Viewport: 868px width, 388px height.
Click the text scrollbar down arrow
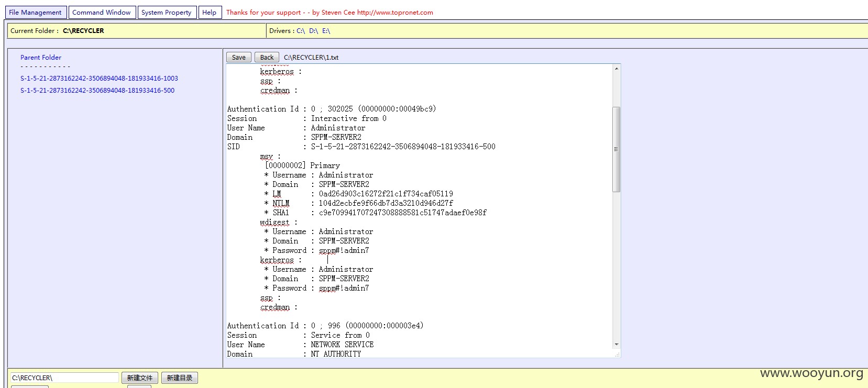pyautogui.click(x=617, y=345)
